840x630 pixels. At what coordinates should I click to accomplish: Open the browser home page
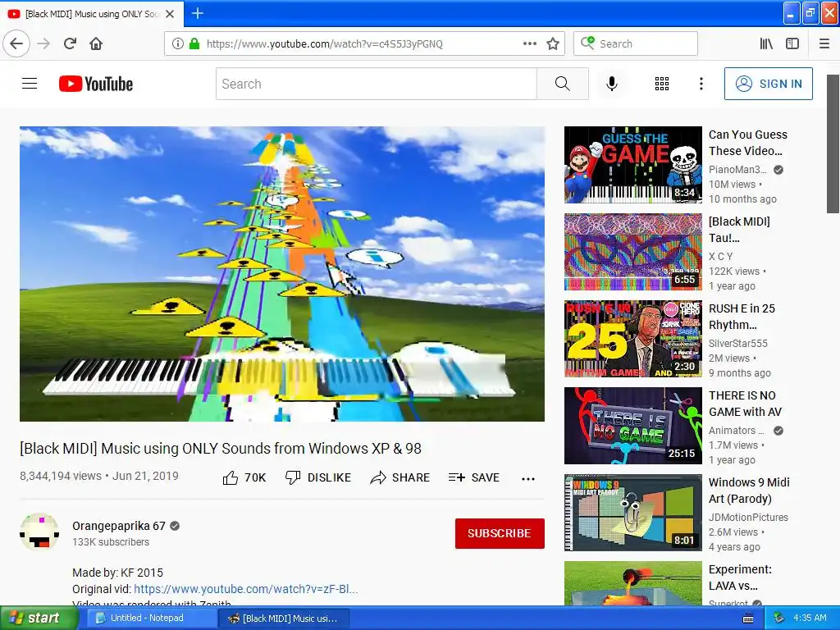[96, 43]
